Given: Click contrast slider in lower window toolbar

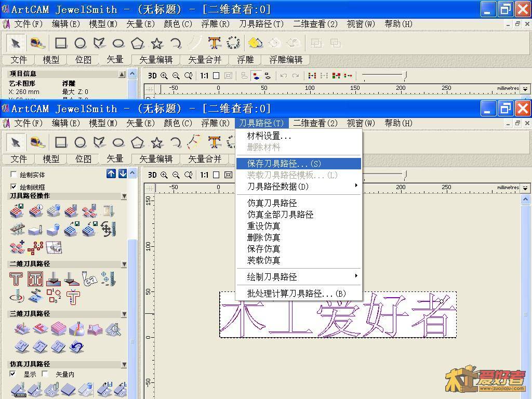Looking at the screenshot, I should [x=384, y=175].
